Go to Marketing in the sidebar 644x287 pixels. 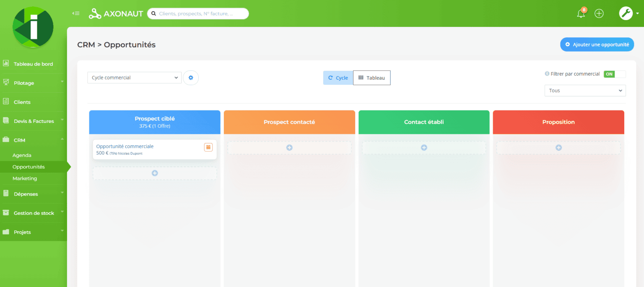point(25,178)
